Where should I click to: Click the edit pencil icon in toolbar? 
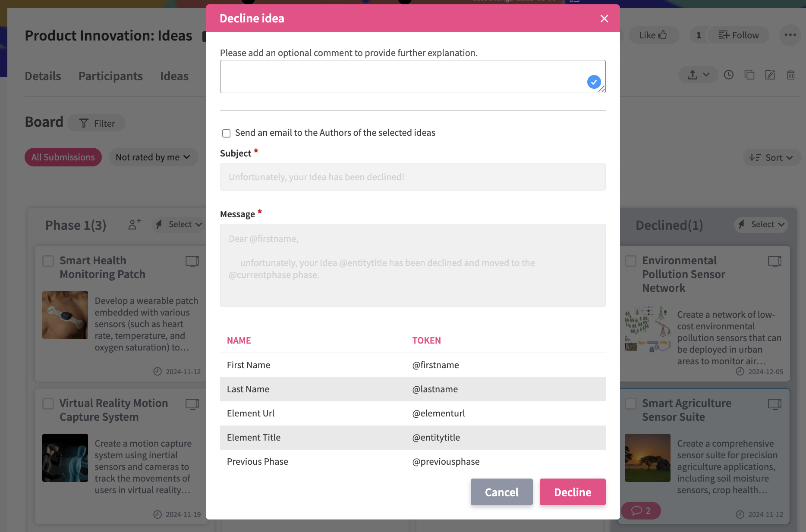point(770,75)
